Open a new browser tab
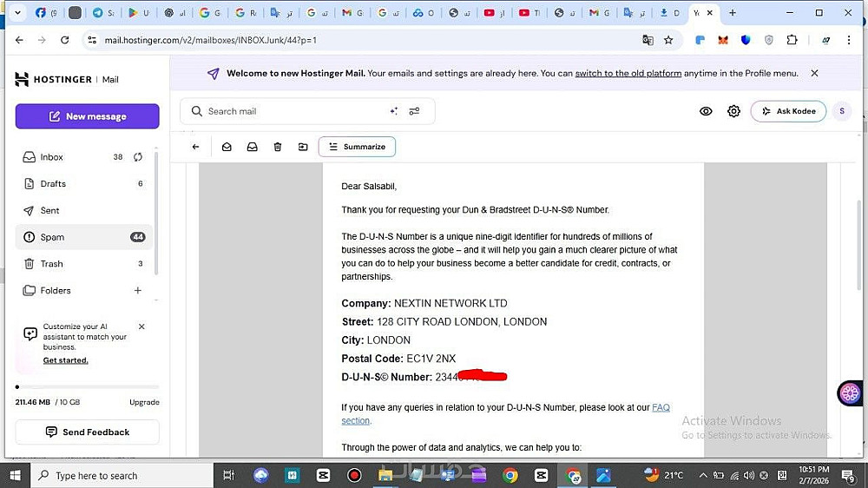 coord(733,12)
